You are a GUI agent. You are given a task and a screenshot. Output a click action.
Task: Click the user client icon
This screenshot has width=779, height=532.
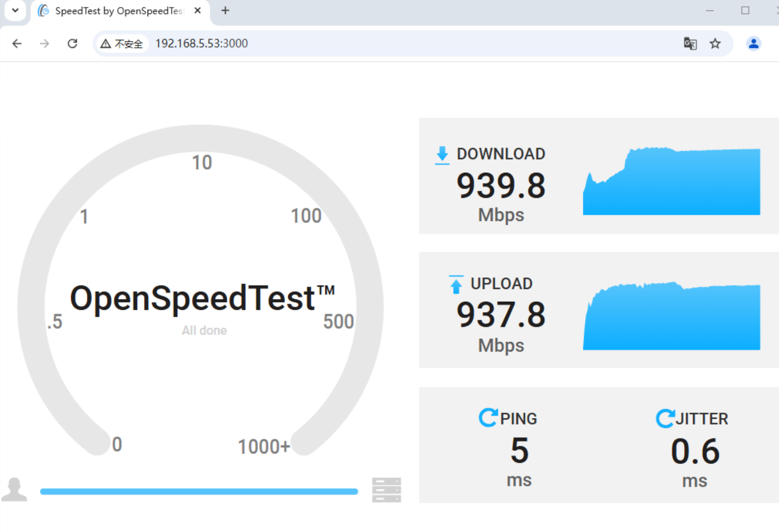click(x=14, y=489)
